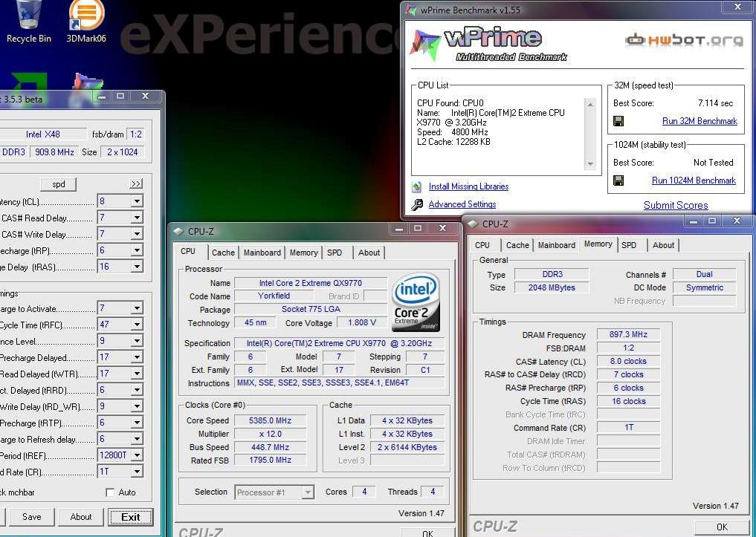The image size is (756, 537).
Task: Click the Rated FSB 1795.0 MHz value
Action: pyautogui.click(x=270, y=460)
